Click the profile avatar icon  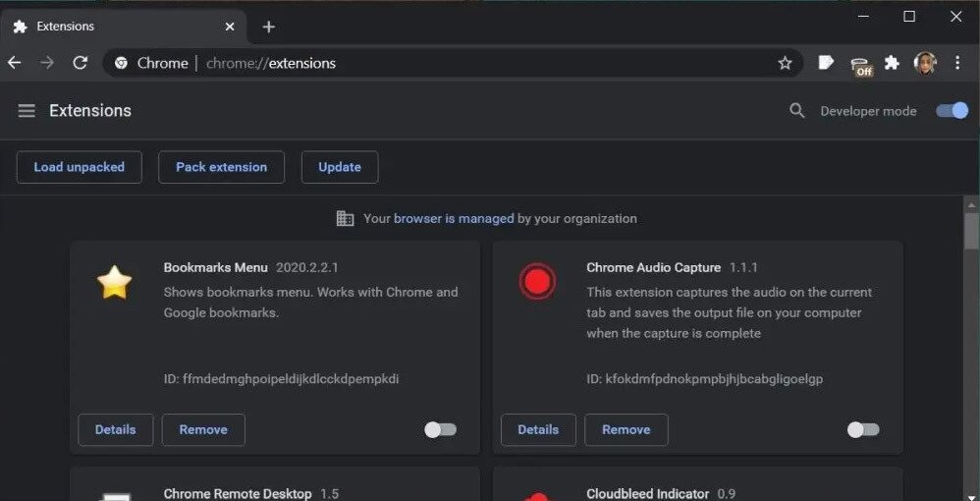925,63
